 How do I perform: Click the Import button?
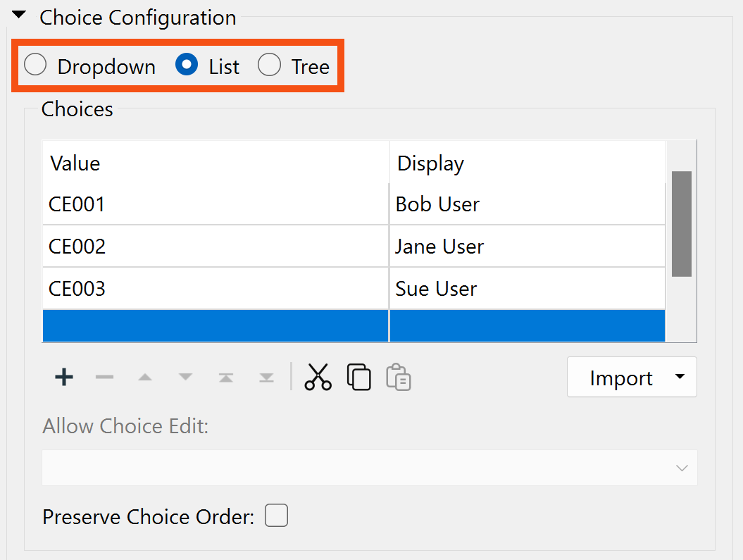pyautogui.click(x=621, y=377)
